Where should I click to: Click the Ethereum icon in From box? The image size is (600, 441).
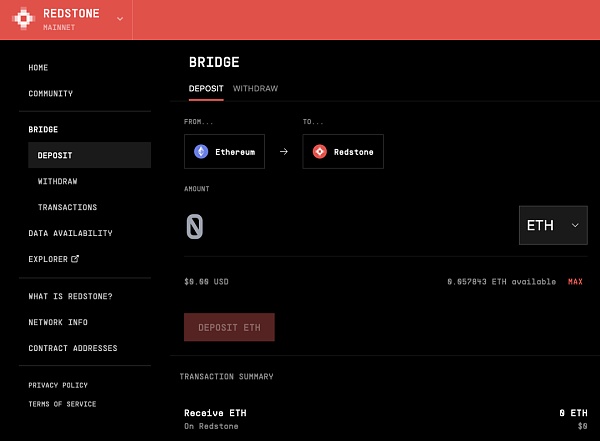point(201,152)
